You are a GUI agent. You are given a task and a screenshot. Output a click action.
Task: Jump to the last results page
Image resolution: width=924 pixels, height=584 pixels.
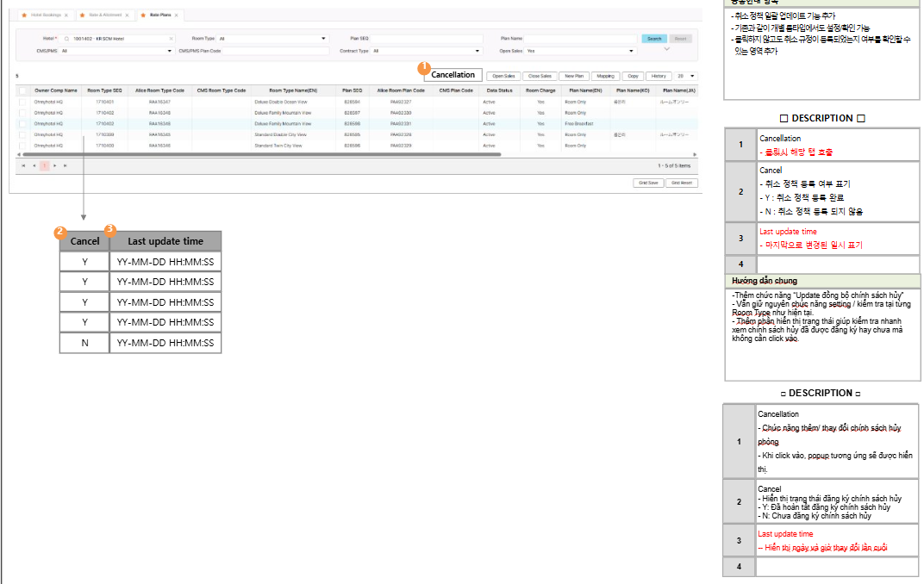pyautogui.click(x=65, y=165)
